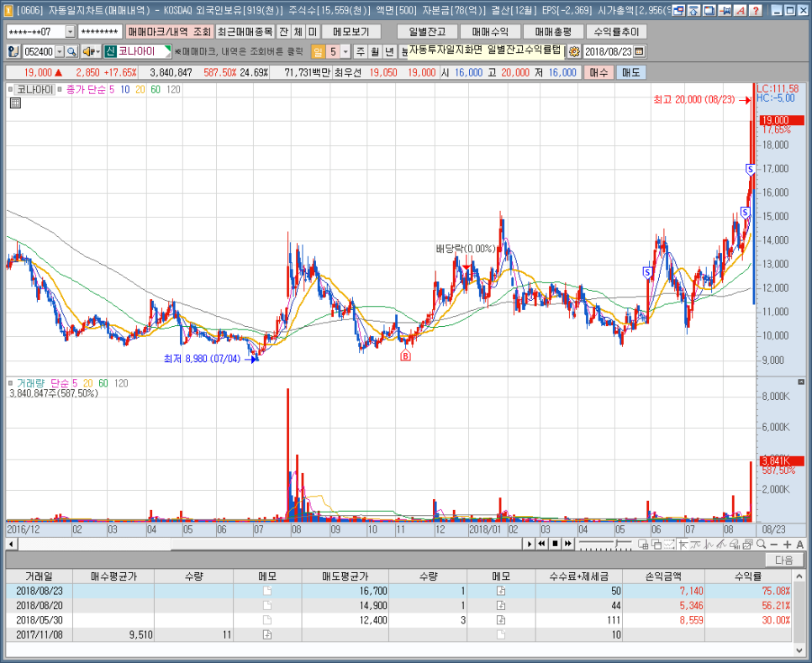
Task: Click the upward home arrow icon in title bar
Action: (694, 10)
